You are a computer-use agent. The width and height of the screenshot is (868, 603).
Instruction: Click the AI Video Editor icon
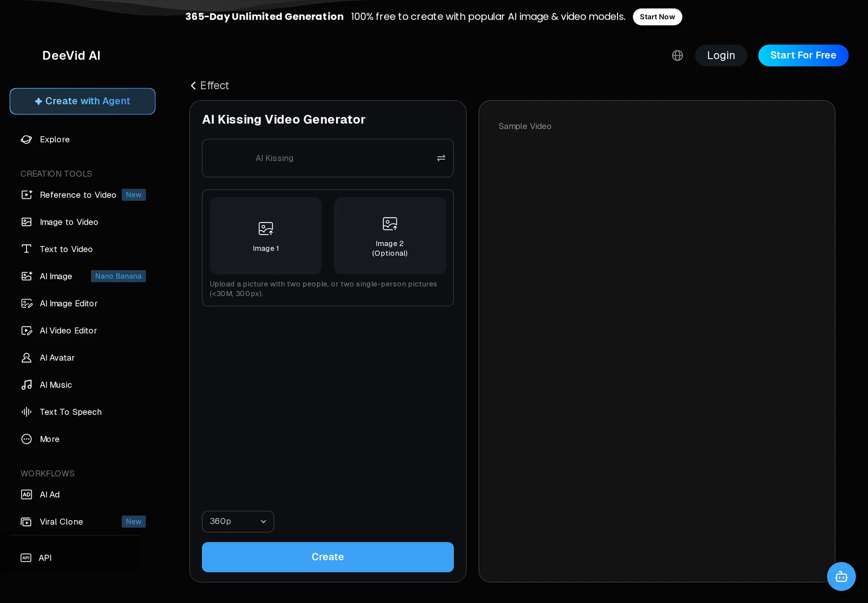(x=27, y=330)
